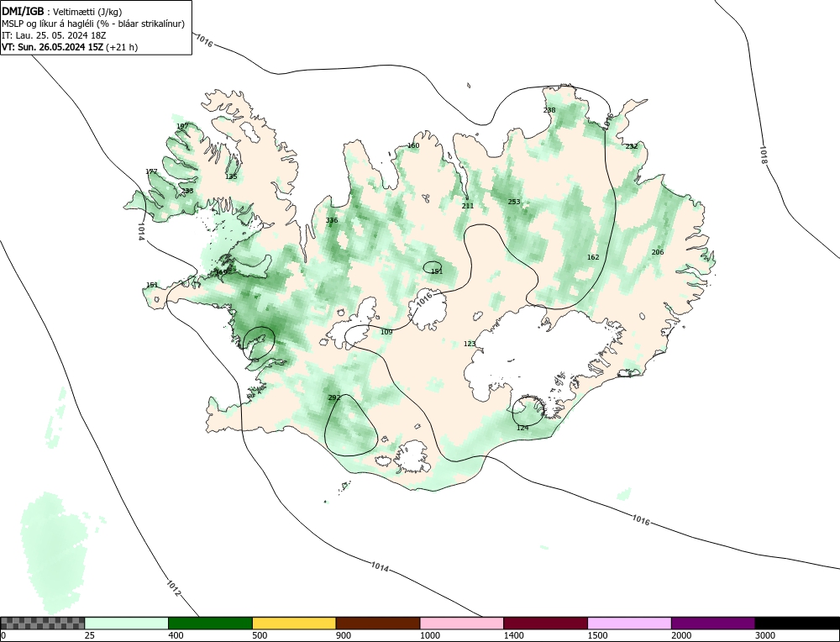Click the 'DMI/IGB : Veltimætti (J/kg)' title line
This screenshot has height=642, width=840.
click(x=61, y=12)
